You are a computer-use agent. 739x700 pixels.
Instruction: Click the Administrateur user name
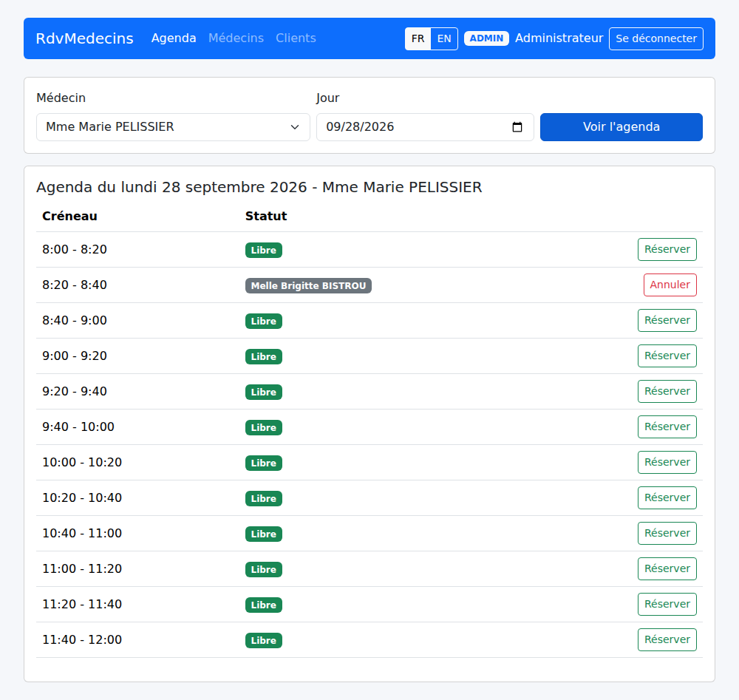pyautogui.click(x=559, y=38)
